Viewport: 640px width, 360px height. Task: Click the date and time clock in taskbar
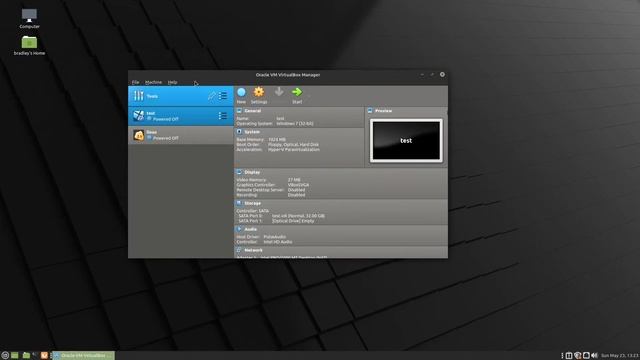click(620, 356)
